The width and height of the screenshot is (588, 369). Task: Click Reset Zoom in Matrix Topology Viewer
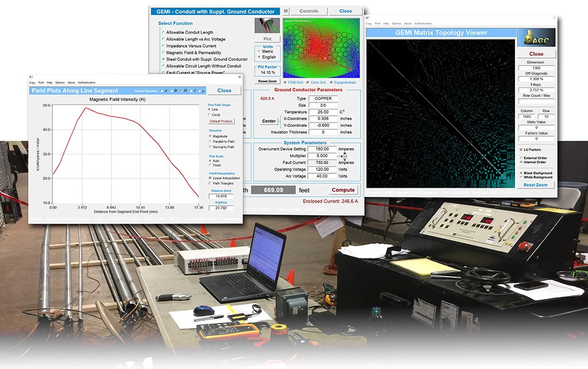(536, 185)
